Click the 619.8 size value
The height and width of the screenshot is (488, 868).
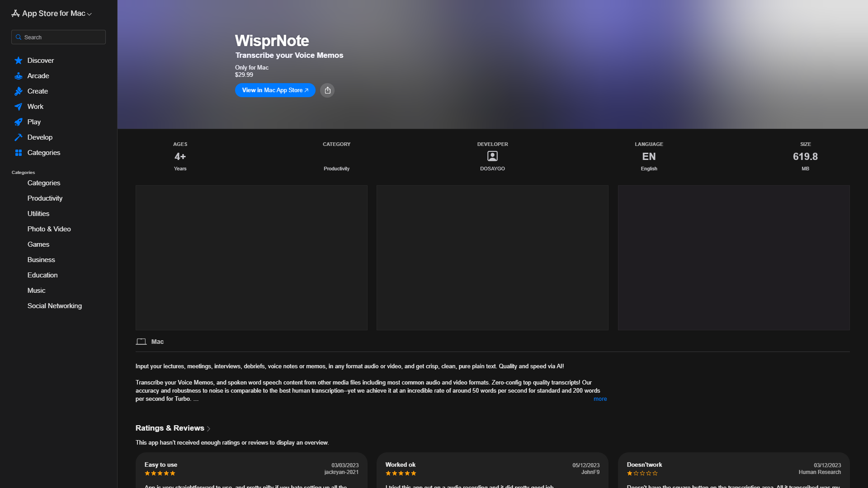coord(805,156)
